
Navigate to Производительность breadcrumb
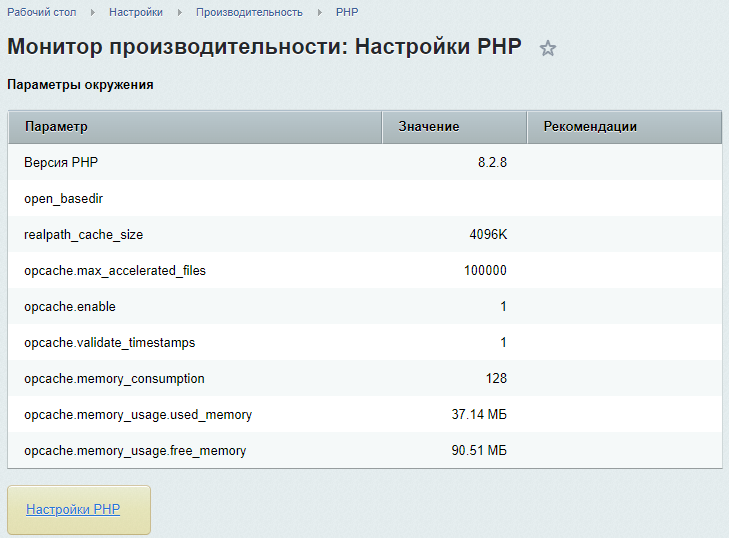(249, 12)
